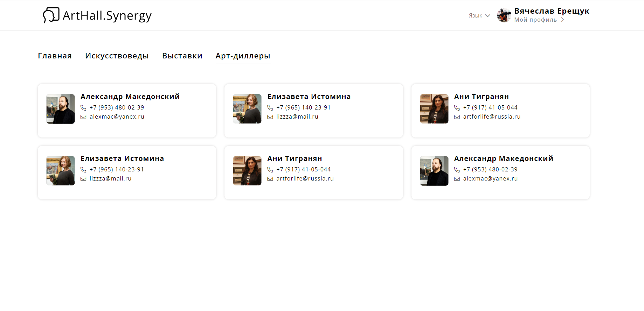Click phone icon on top-row Ани Тигранян card
This screenshot has height=311, width=644.
pos(457,108)
